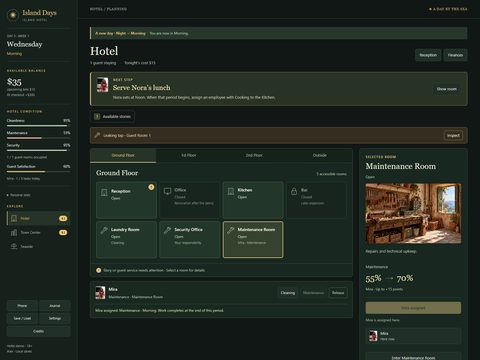Open the Credits button
The width and height of the screenshot is (480, 360).
pos(39,331)
